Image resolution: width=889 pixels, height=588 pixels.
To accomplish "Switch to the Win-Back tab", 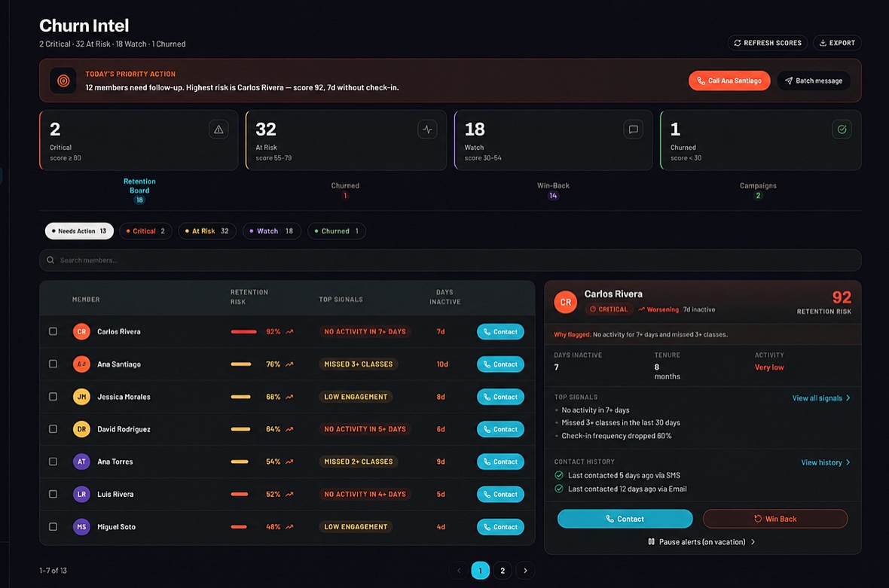I will click(x=553, y=190).
